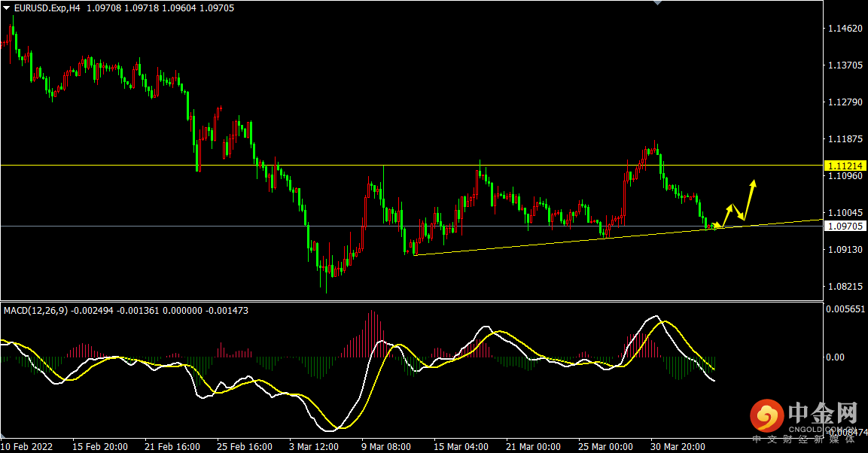Click the 30 Mar 20:00 time label
The width and height of the screenshot is (868, 453).
point(678,446)
